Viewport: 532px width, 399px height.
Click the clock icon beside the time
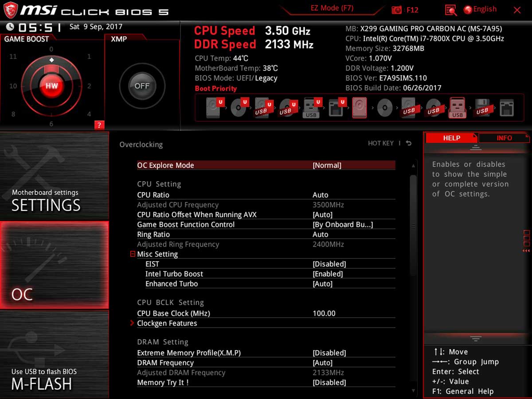(10, 27)
